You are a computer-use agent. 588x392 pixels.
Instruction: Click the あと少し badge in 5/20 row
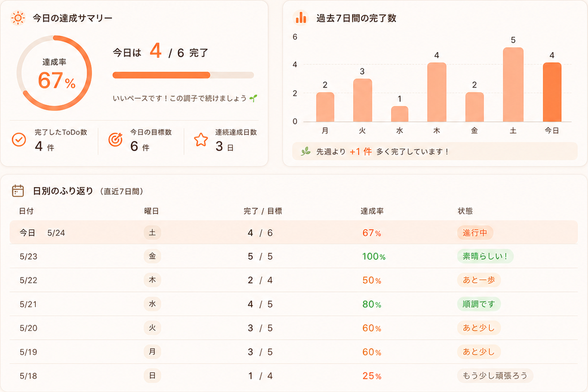[x=478, y=328]
